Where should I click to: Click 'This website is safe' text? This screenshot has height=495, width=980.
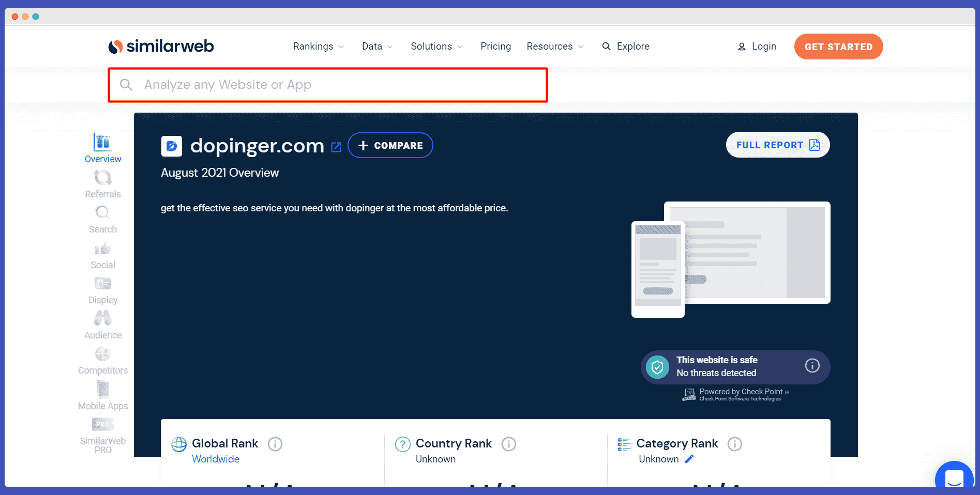click(x=717, y=360)
